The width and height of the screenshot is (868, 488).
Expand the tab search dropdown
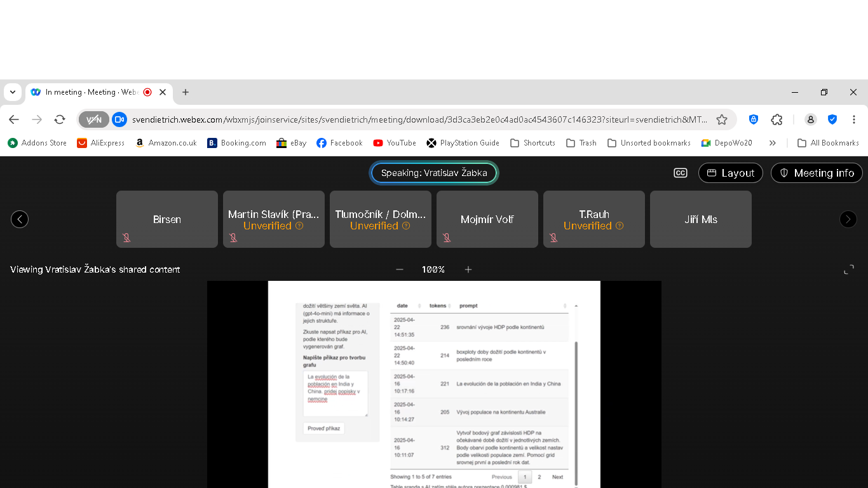[x=12, y=92]
